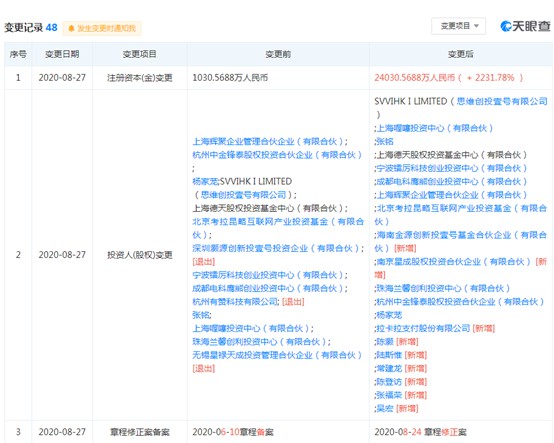The height and width of the screenshot is (443, 554).
Task: Open 宁波镭厉科技创业投资中心 link in 变更前 column
Action: tap(268, 275)
